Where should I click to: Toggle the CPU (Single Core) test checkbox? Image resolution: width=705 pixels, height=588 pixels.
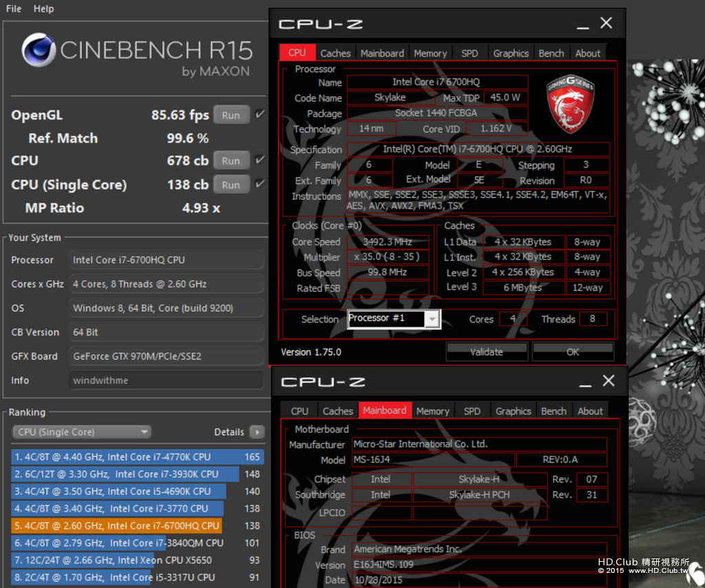260,184
